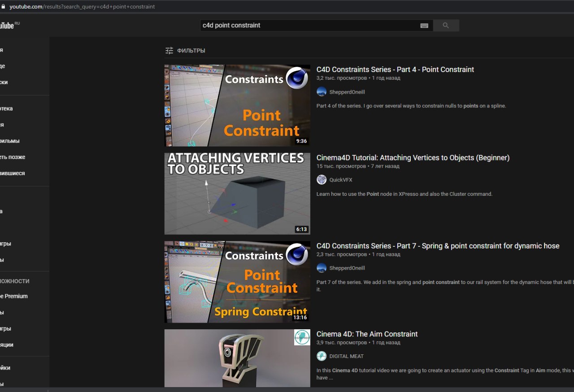Open the Part 7 Spring Constraint video thumbnail
574x392 pixels.
237,282
